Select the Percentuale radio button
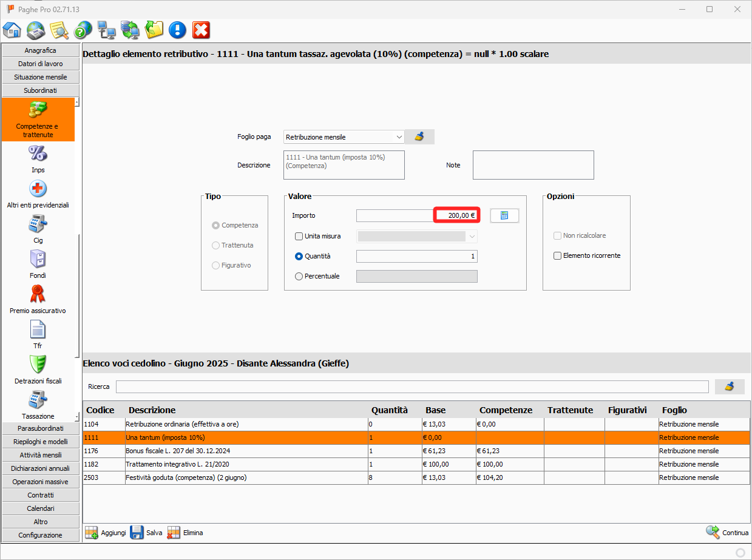 click(299, 276)
